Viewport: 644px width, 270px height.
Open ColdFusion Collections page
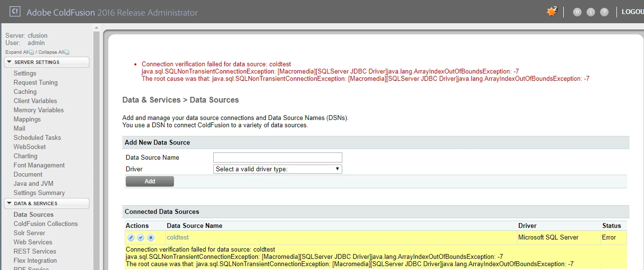click(x=45, y=224)
